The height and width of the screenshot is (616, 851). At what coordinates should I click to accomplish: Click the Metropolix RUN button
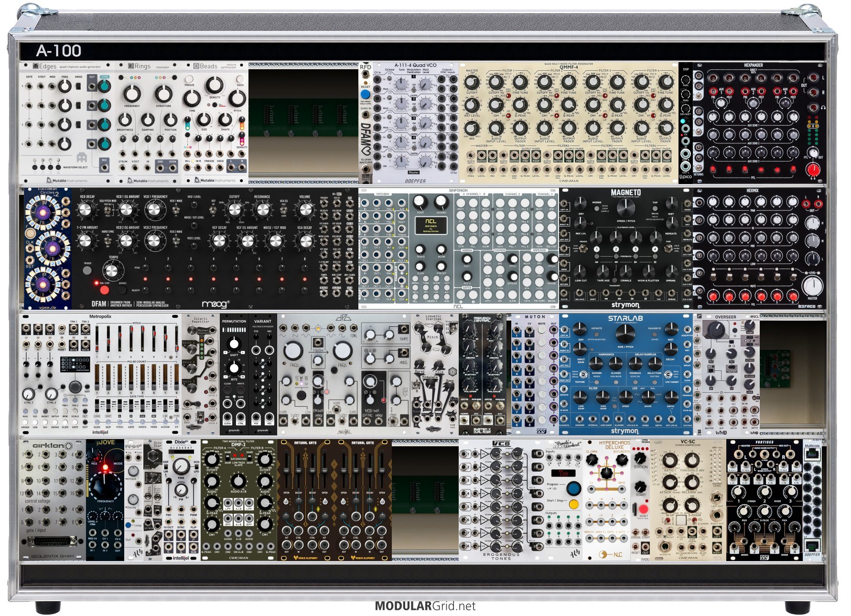25,411
